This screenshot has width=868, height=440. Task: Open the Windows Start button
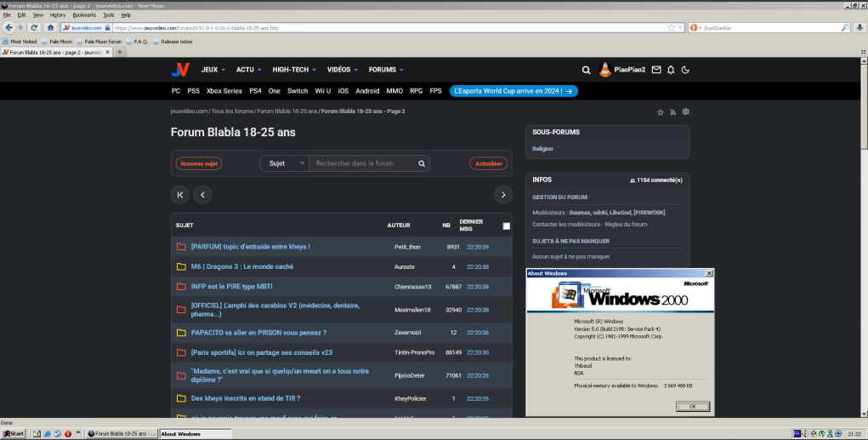coord(14,433)
